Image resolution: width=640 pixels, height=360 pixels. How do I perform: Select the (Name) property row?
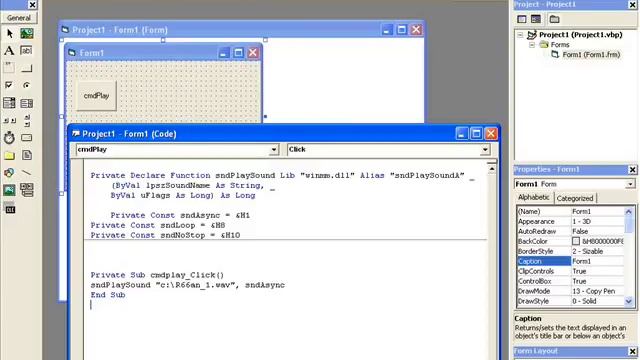pyautogui.click(x=570, y=211)
